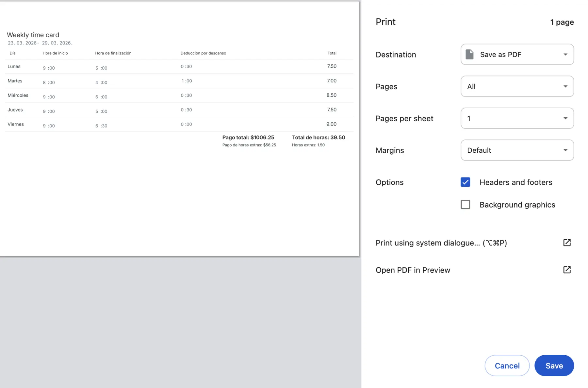Click the blue checkmark on Headers and footers
Image resolution: width=588 pixels, height=388 pixels.
point(465,182)
